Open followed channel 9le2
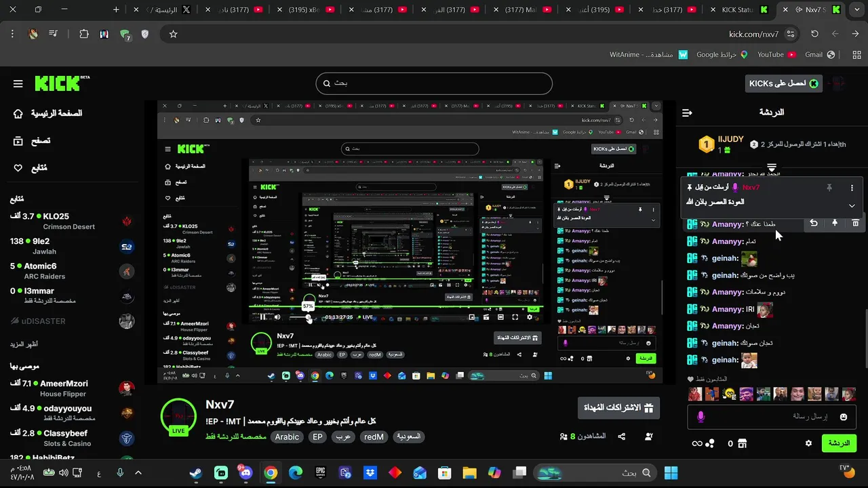 (x=72, y=246)
